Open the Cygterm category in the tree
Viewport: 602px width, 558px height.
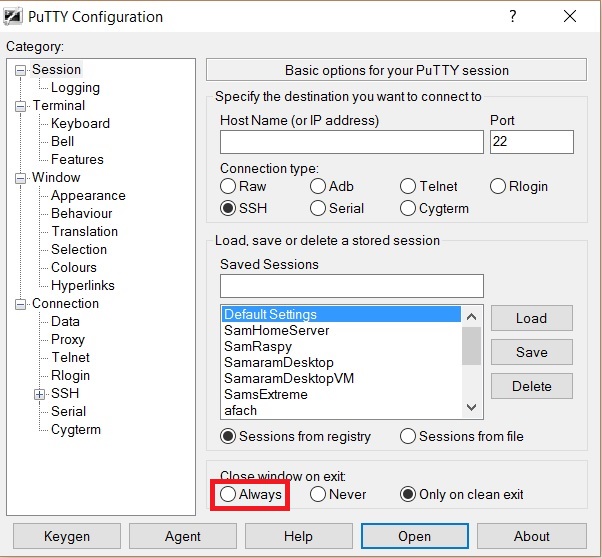(x=76, y=429)
